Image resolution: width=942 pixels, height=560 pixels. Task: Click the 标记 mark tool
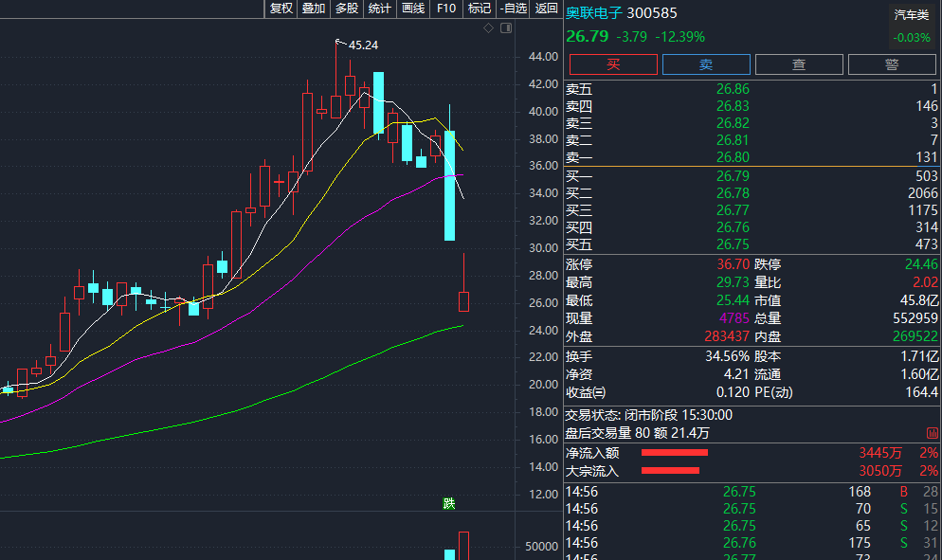(479, 9)
